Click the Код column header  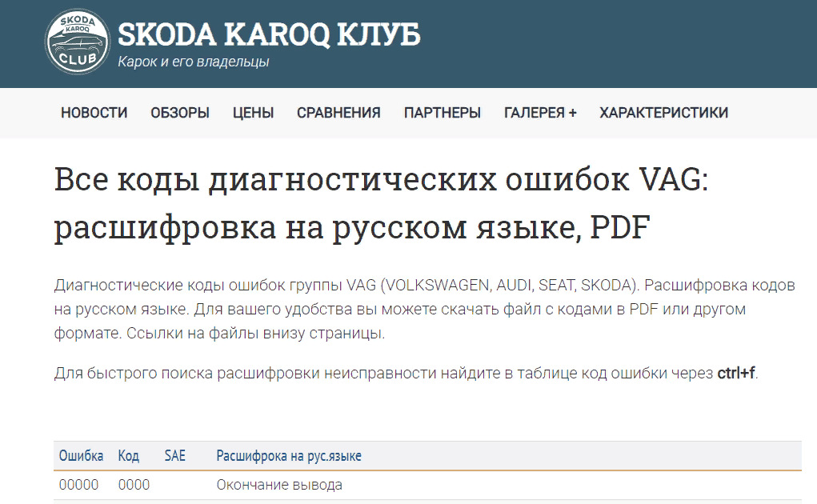(129, 455)
